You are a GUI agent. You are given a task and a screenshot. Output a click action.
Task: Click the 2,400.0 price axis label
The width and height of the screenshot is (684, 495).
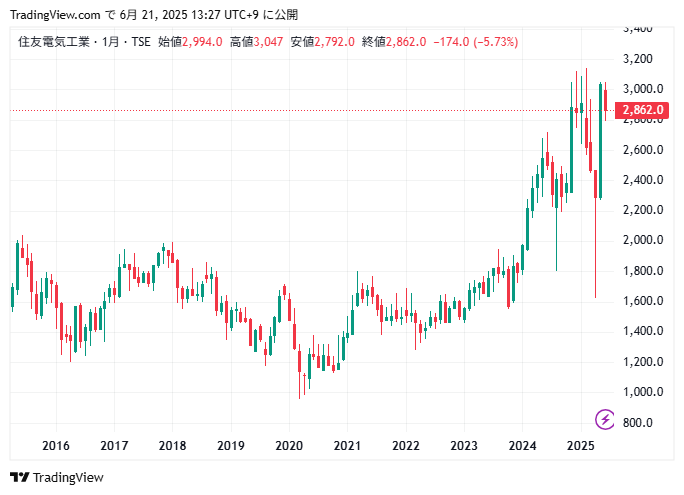tap(643, 180)
